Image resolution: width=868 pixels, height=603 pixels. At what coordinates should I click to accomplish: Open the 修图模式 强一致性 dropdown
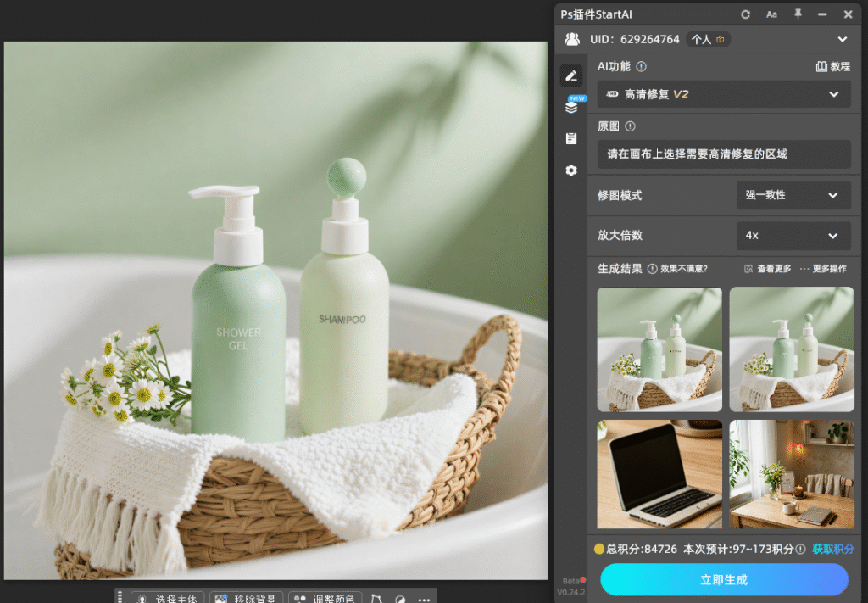[x=793, y=195]
